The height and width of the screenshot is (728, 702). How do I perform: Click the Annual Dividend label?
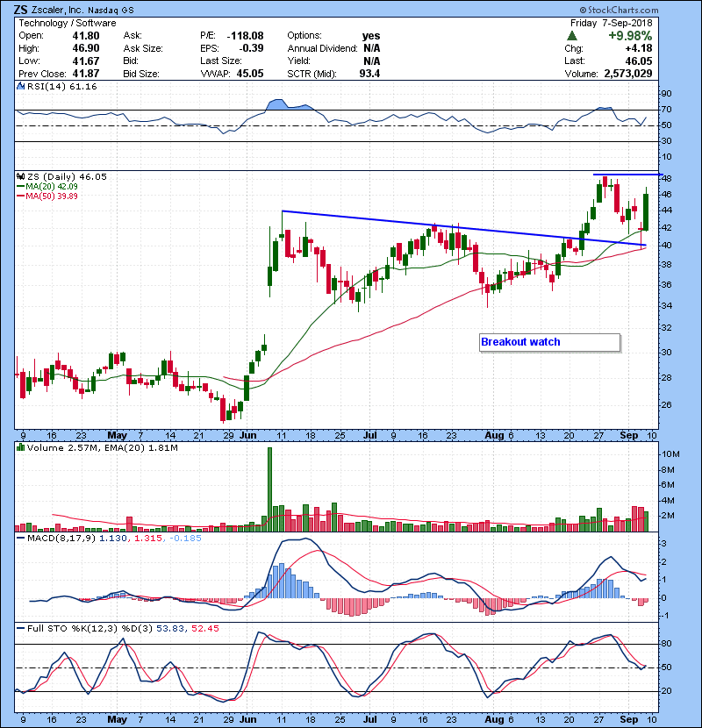(x=322, y=48)
